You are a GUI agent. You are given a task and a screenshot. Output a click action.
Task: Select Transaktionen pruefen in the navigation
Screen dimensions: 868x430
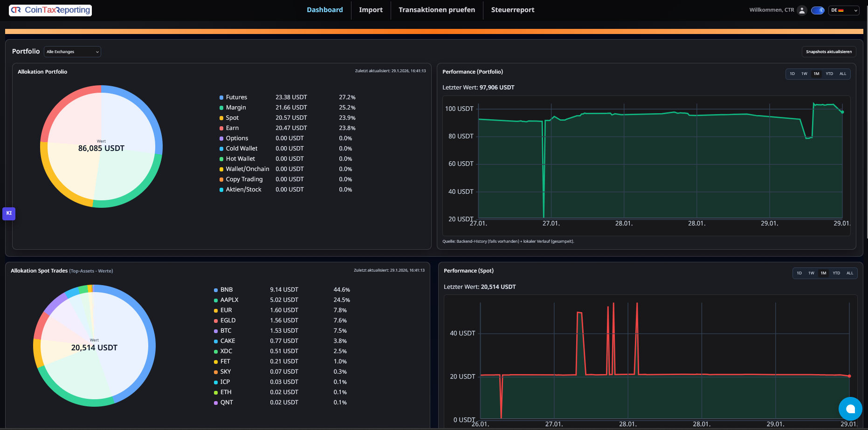point(436,10)
